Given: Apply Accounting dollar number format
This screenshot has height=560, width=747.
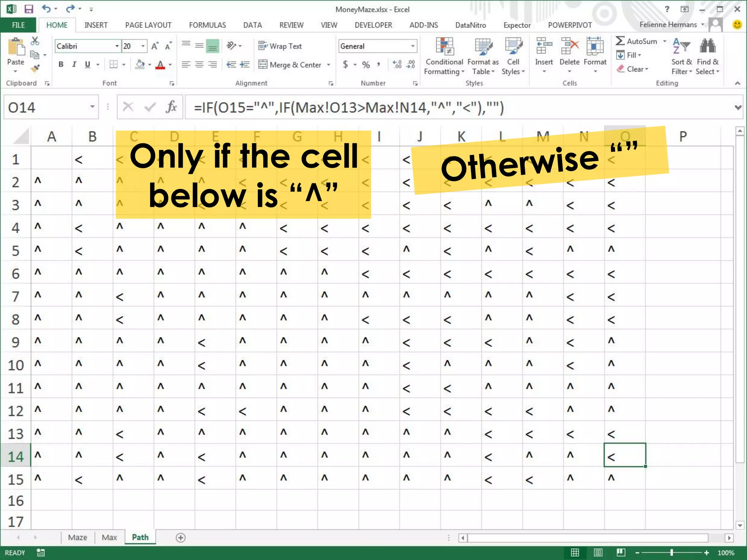Looking at the screenshot, I should click(345, 65).
